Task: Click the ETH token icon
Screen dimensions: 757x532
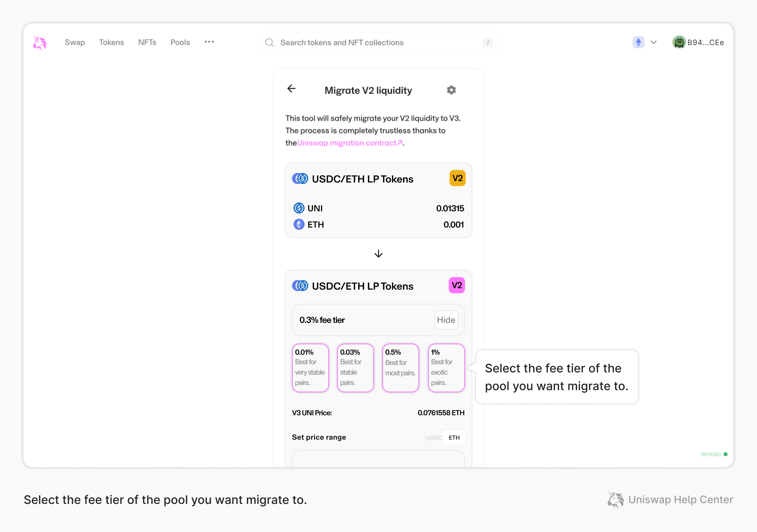Action: (x=299, y=224)
